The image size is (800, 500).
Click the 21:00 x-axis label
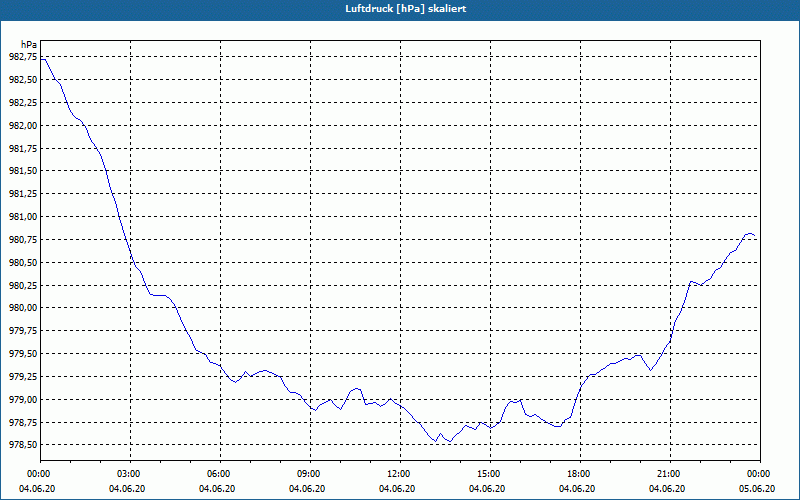(x=670, y=474)
